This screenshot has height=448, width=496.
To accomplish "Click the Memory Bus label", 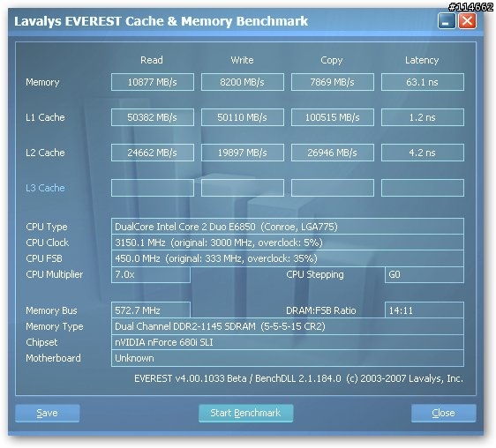I will (51, 310).
